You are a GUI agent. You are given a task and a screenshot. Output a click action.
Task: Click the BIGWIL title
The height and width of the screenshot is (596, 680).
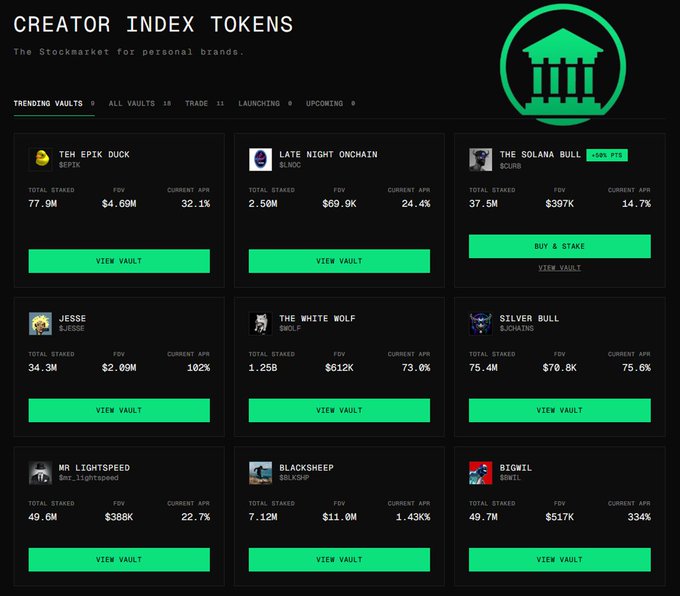tap(516, 468)
